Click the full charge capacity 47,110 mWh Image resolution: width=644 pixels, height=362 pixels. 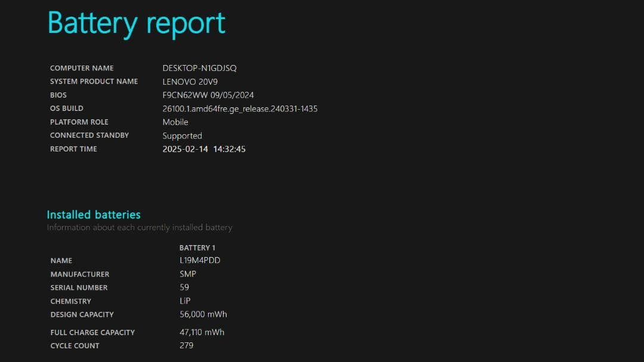click(202, 332)
